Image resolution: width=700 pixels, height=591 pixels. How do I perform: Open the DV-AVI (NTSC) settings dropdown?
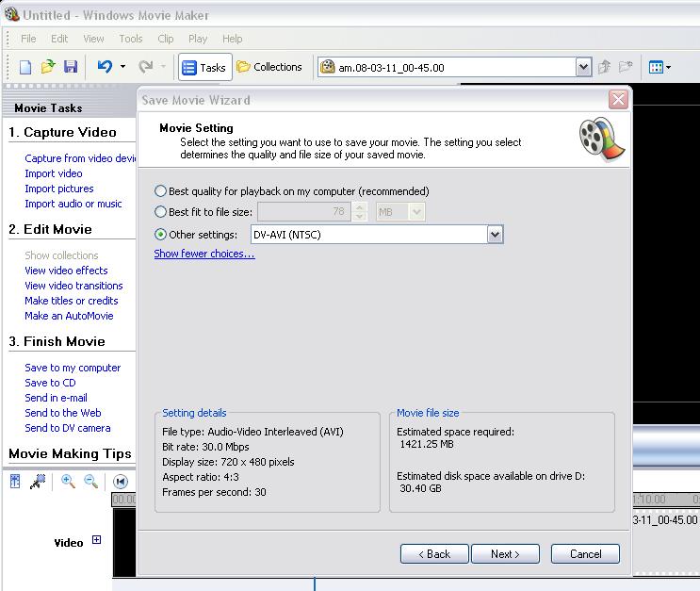coord(495,235)
